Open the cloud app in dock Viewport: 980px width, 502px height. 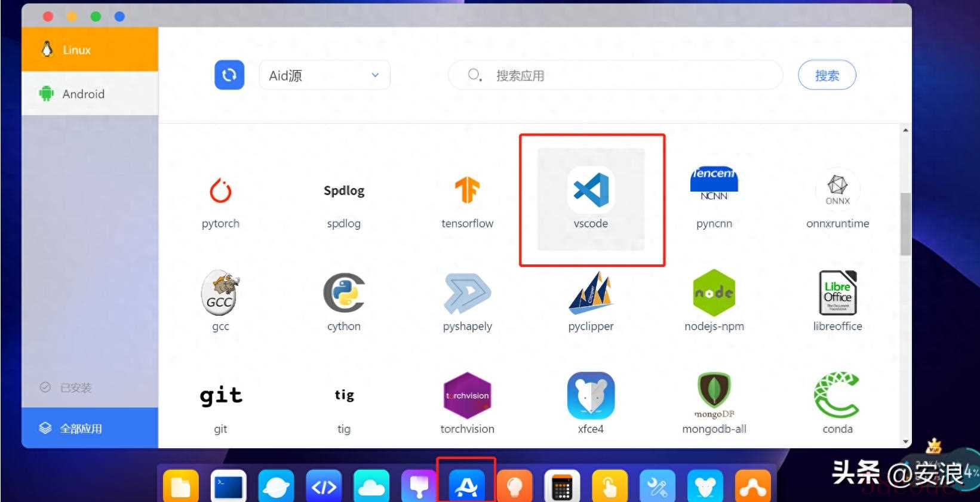pos(371,486)
